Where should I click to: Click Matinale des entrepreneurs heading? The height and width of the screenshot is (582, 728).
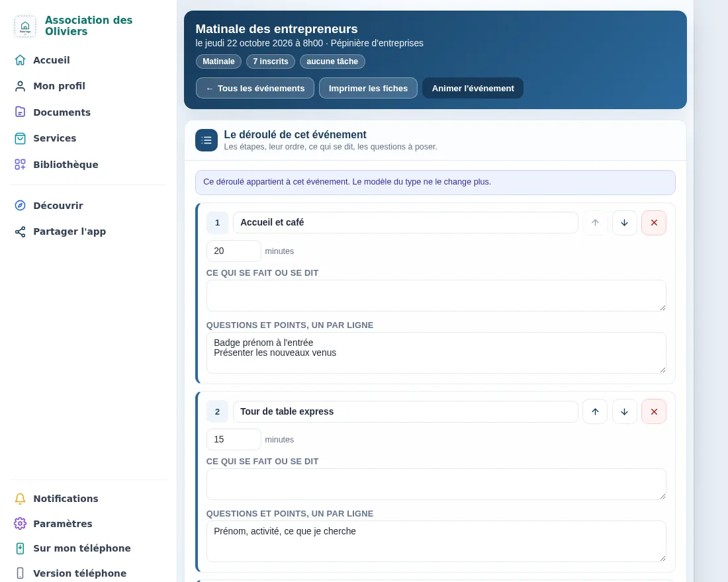click(277, 29)
